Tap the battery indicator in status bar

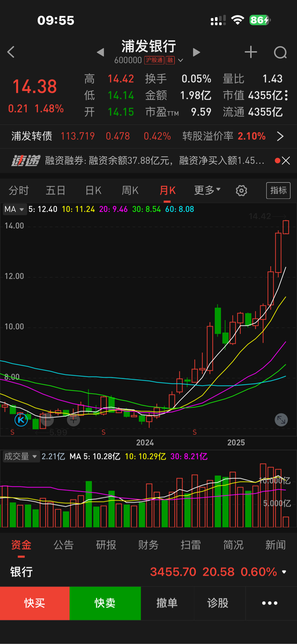260,20
